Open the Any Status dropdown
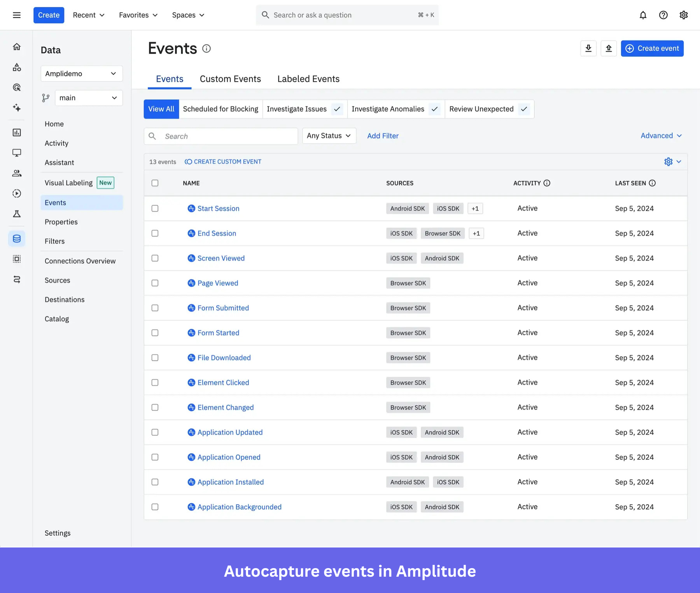Screen dimensions: 700x593 (x=329, y=136)
